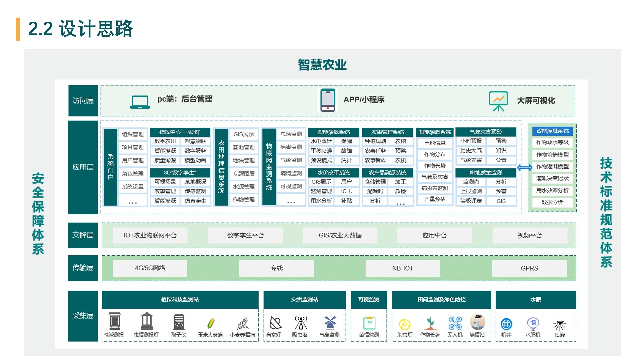
Task: Click the globe icon labeled 机井
Action: (x=506, y=324)
